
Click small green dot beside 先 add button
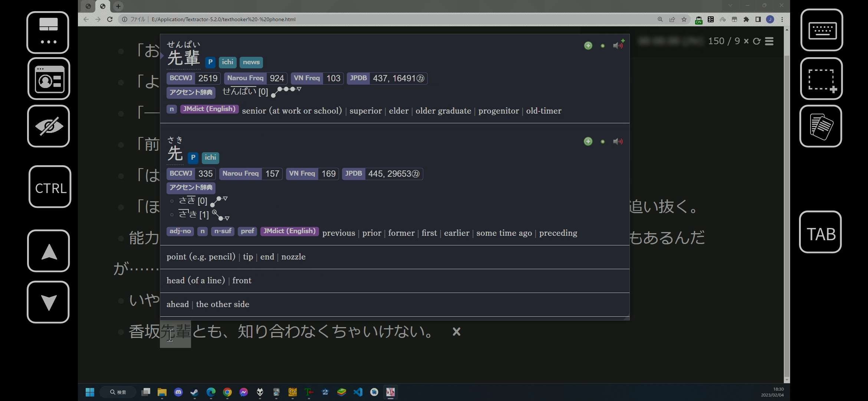click(603, 141)
